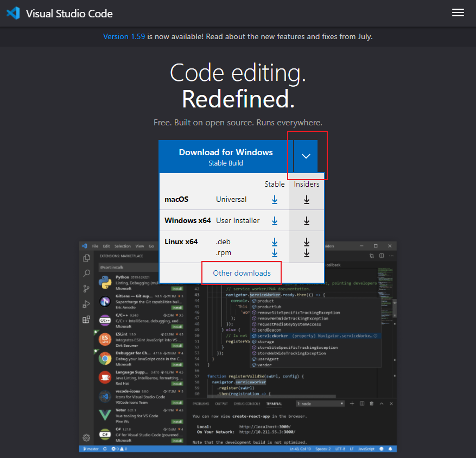Viewport: 476px width, 458px height.
Task: Select the User Installer label
Action: (238, 221)
